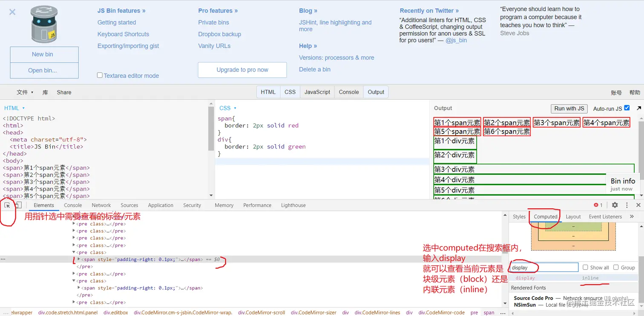644x316 pixels.
Task: Enable Group checkbox in Computed pane
Action: point(616,267)
